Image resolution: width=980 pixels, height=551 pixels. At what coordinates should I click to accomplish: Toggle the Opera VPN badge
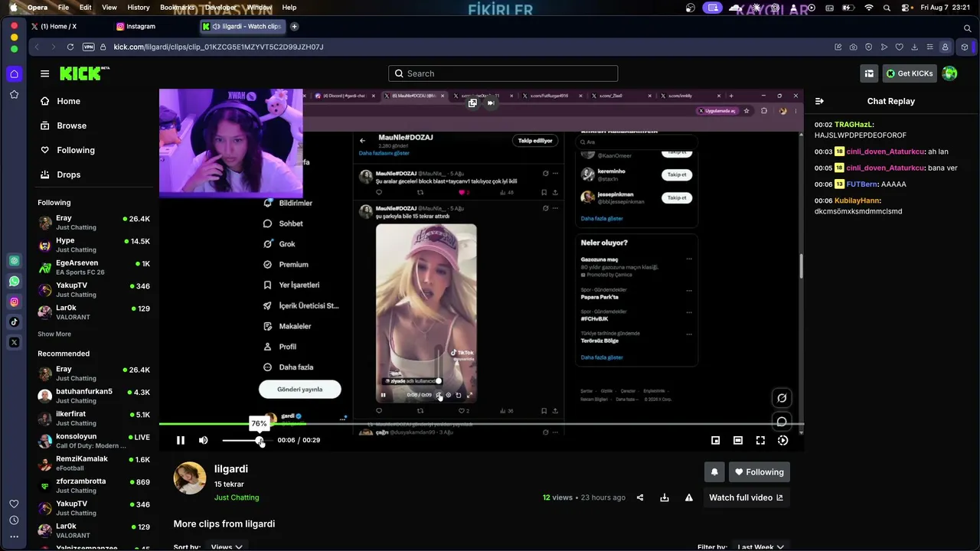click(89, 47)
